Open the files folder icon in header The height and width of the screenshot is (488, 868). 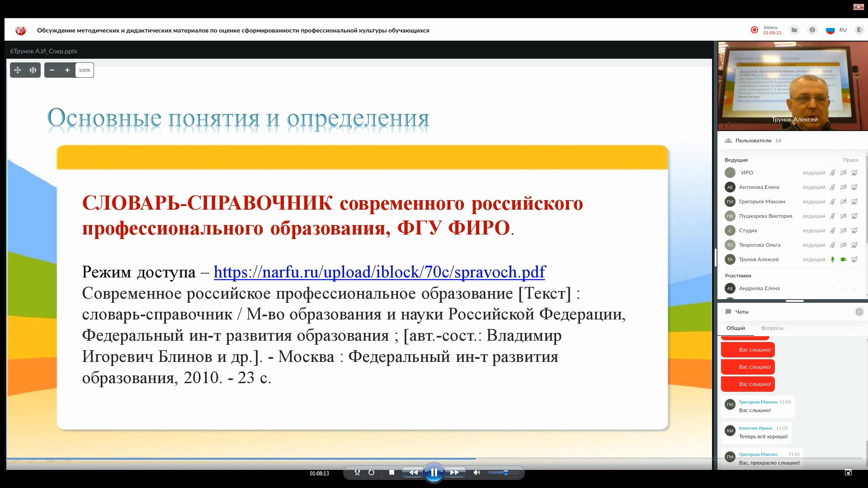(794, 30)
